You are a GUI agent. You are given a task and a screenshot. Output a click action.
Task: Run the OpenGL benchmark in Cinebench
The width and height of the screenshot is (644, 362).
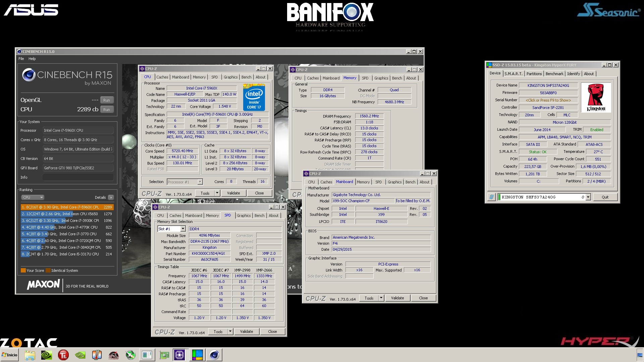click(107, 100)
